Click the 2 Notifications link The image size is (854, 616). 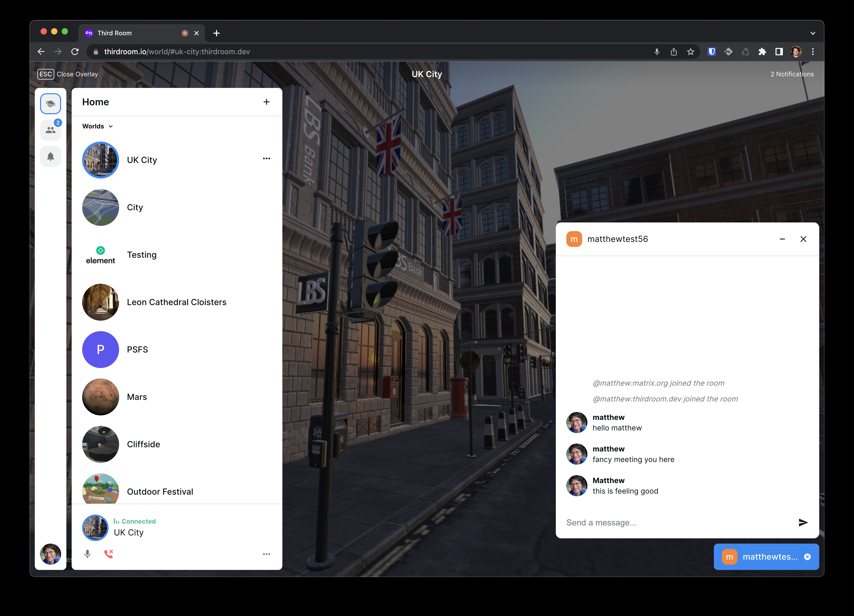(x=792, y=74)
